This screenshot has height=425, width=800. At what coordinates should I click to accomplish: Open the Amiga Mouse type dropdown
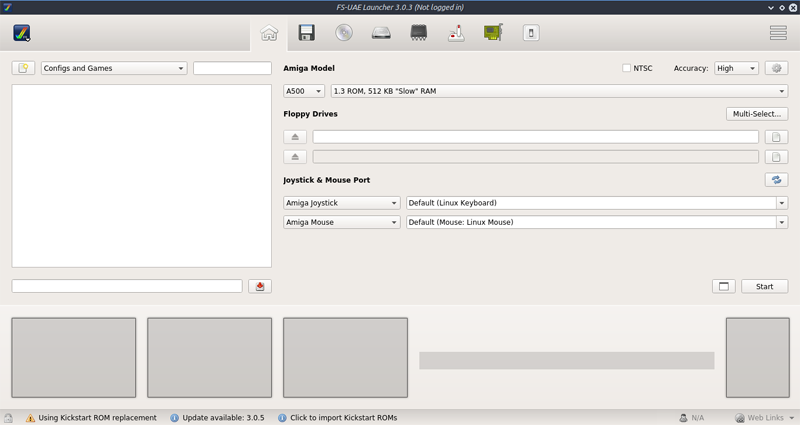pyautogui.click(x=342, y=222)
